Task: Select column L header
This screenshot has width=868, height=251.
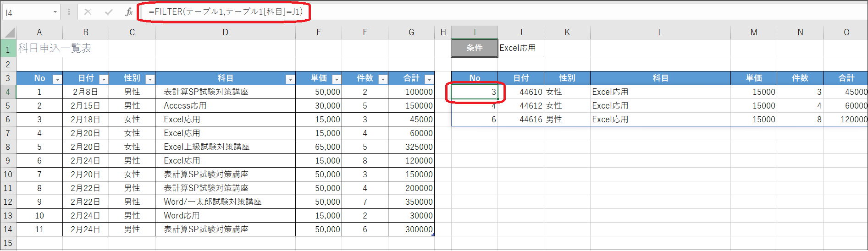Action: (660, 33)
